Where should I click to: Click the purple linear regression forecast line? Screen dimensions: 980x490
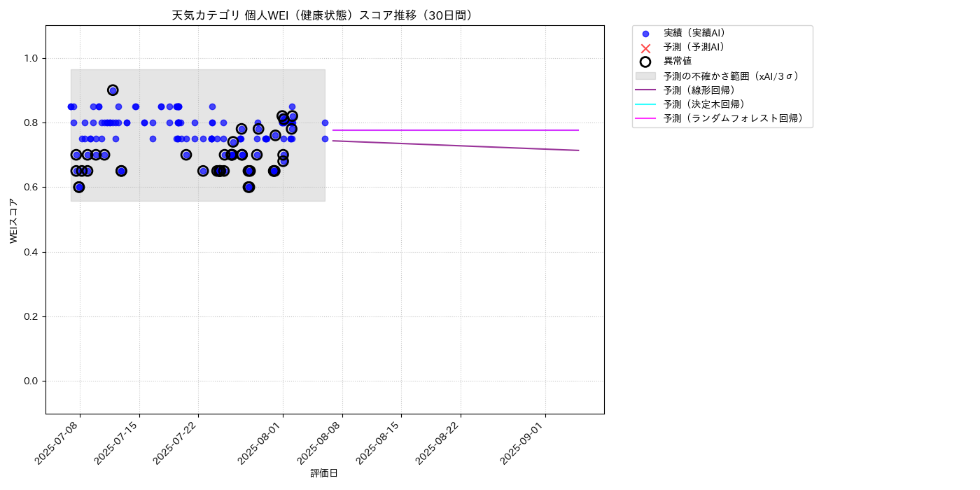point(456,146)
